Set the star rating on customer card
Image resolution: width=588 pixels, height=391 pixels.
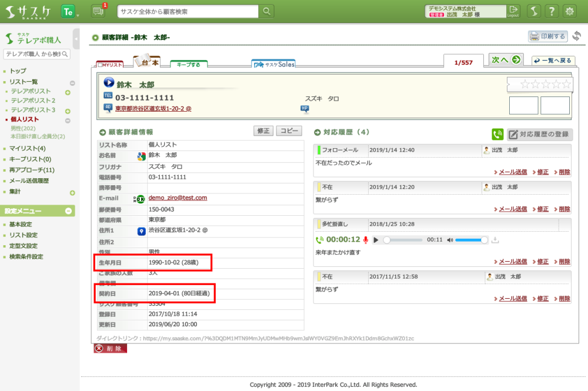point(545,84)
